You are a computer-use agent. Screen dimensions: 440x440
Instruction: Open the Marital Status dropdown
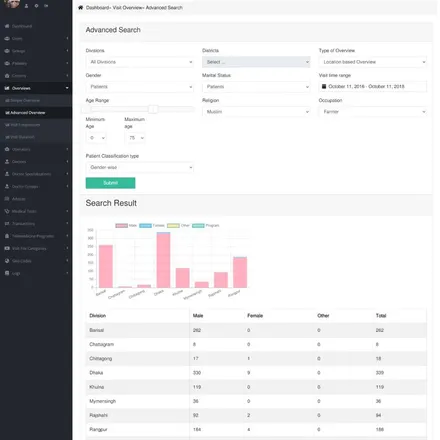(x=256, y=87)
